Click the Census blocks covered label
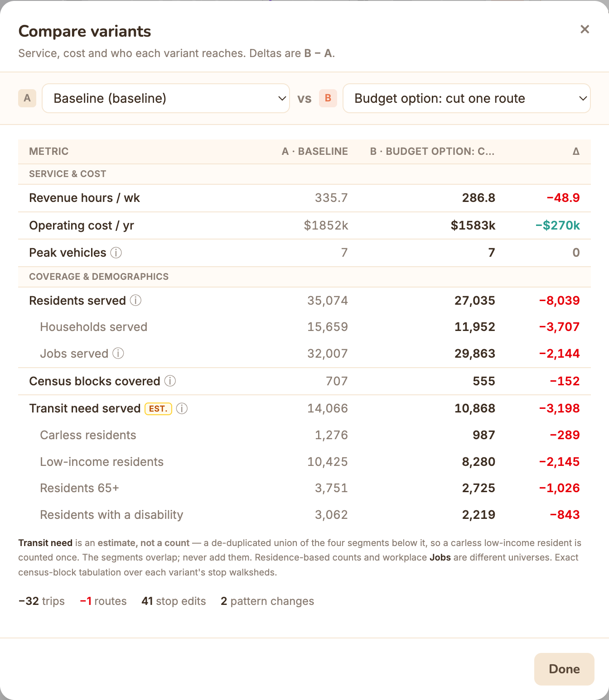This screenshot has width=609, height=700. pyautogui.click(x=95, y=381)
